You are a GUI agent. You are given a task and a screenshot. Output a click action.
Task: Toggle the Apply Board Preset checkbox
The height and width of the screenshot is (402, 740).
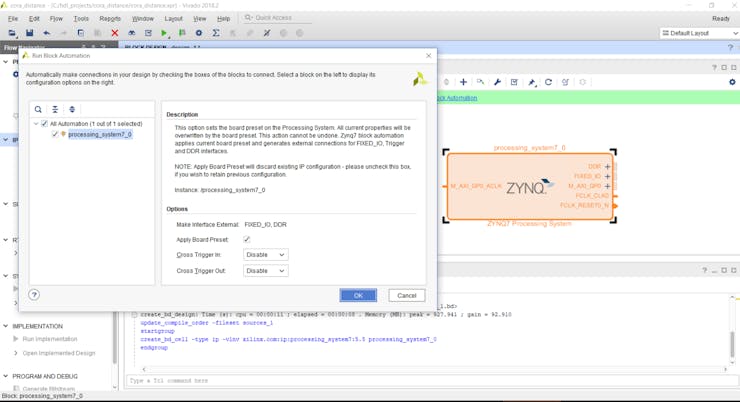point(247,239)
